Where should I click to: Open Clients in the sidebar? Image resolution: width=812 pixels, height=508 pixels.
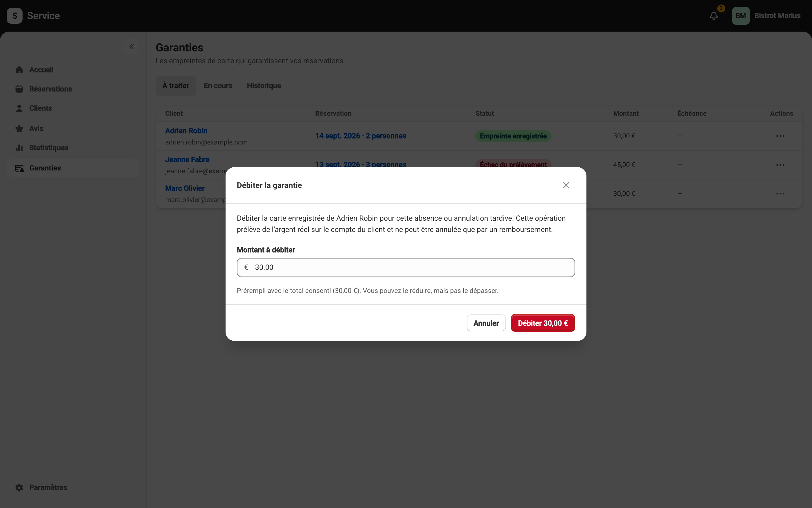click(x=73, y=108)
